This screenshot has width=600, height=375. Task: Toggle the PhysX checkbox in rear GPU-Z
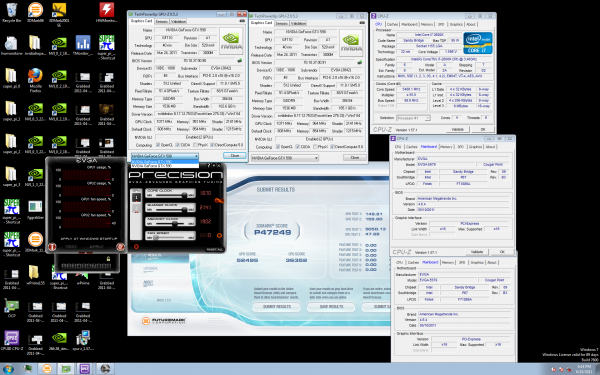[315, 147]
